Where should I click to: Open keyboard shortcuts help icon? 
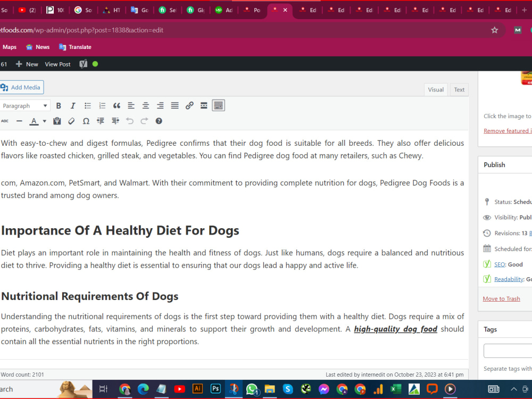click(159, 121)
